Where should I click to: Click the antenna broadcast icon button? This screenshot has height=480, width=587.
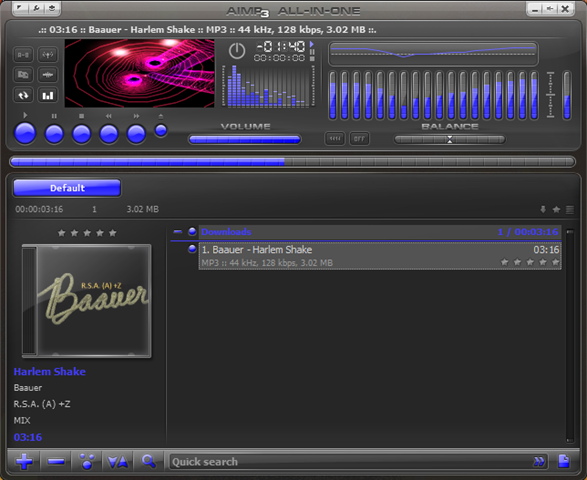[x=48, y=55]
